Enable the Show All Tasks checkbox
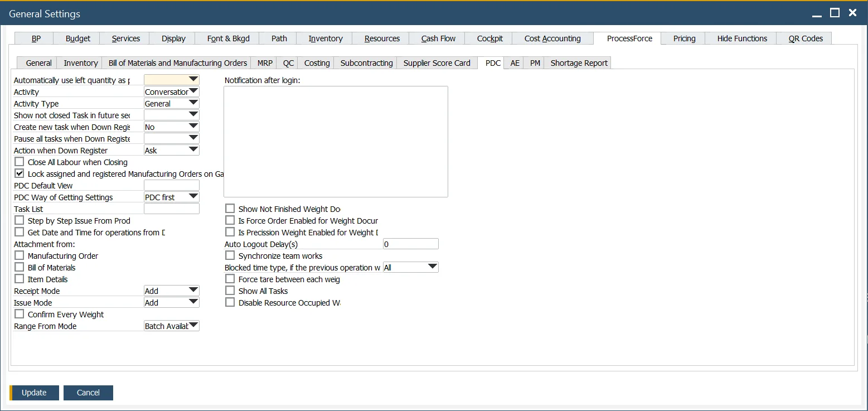The width and height of the screenshot is (868, 411). (230, 291)
